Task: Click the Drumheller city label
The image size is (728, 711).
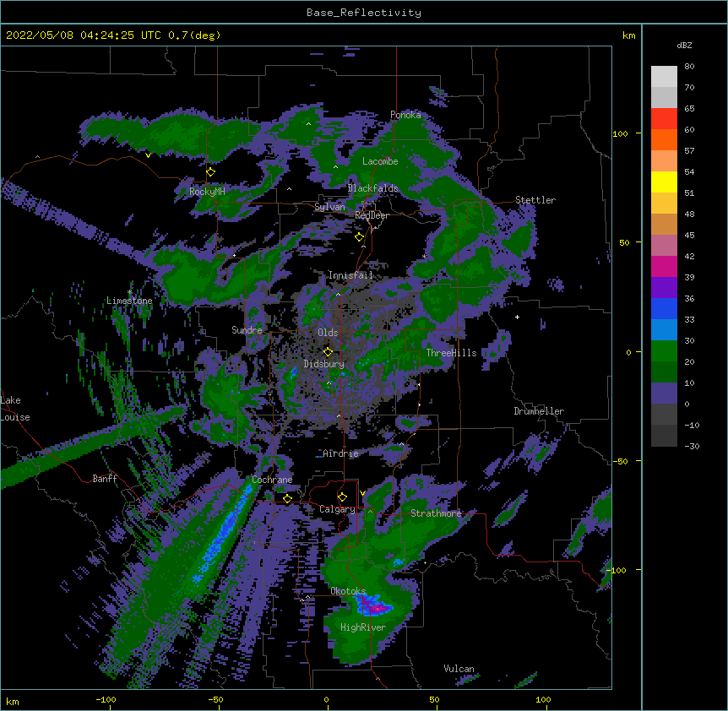Action: tap(539, 411)
